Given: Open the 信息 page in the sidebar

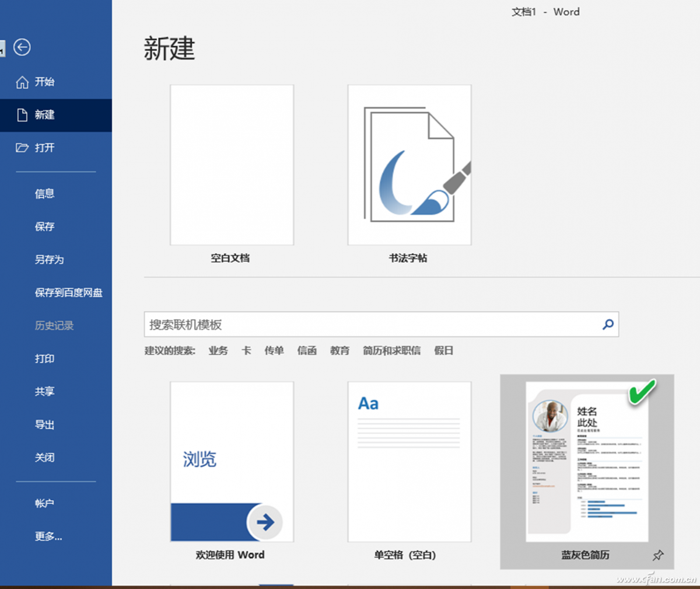Looking at the screenshot, I should coord(44,194).
